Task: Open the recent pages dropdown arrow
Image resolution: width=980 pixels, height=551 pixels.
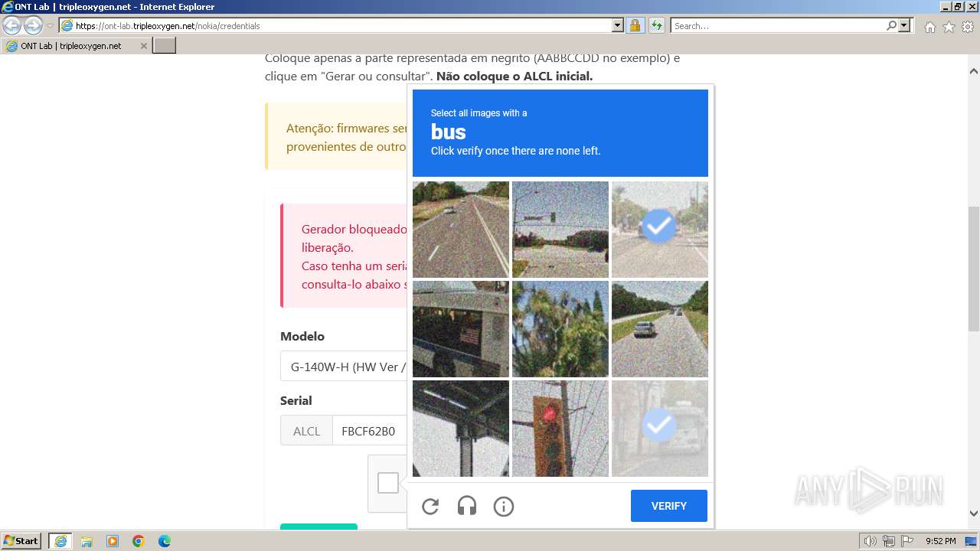Action: [x=50, y=26]
